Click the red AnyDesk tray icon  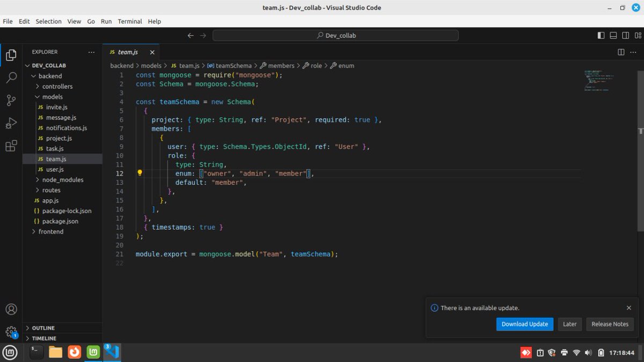coord(526,353)
